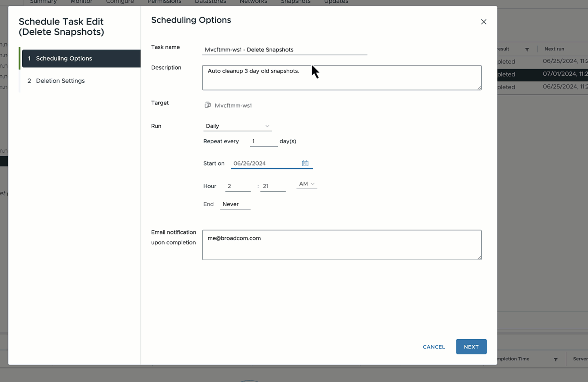Click the NEXT button

tap(471, 347)
